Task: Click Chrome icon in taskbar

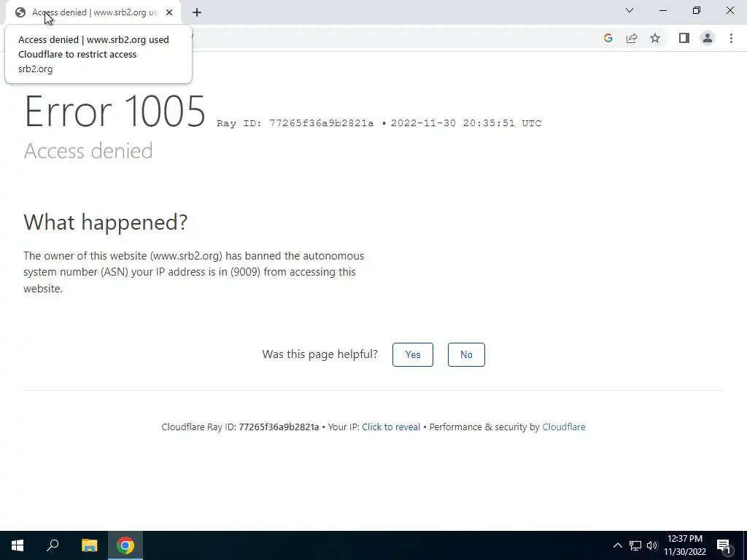Action: coord(125,545)
